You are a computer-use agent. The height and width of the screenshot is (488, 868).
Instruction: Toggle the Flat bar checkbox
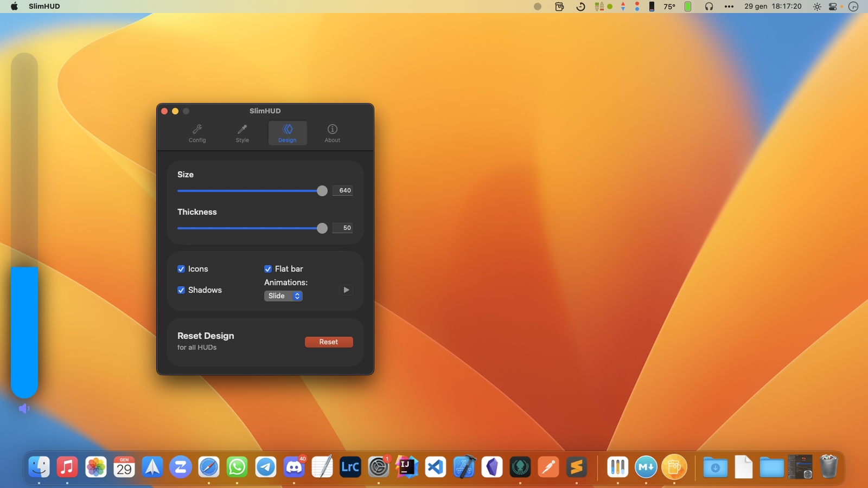(x=268, y=269)
